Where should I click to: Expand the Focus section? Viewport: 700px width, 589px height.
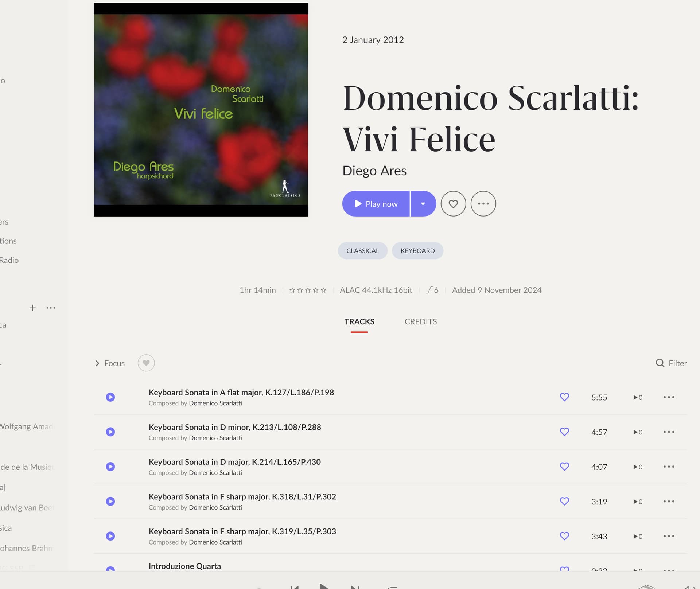tap(110, 363)
